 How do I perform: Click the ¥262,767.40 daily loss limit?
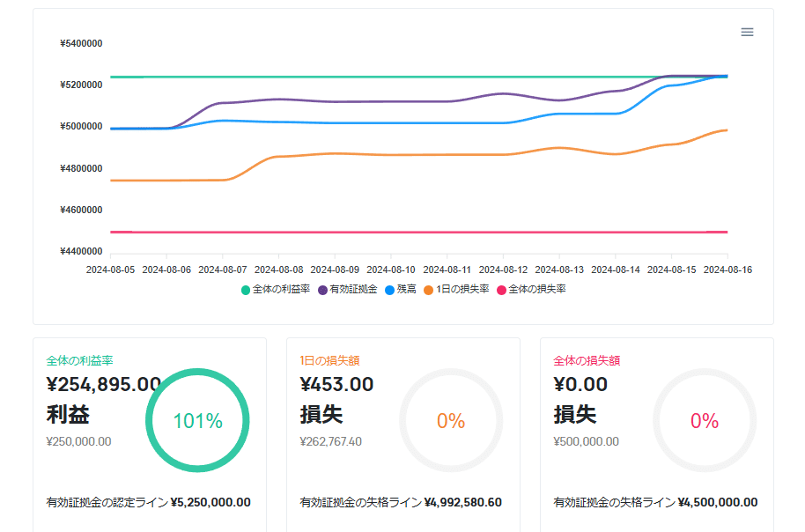(x=330, y=441)
